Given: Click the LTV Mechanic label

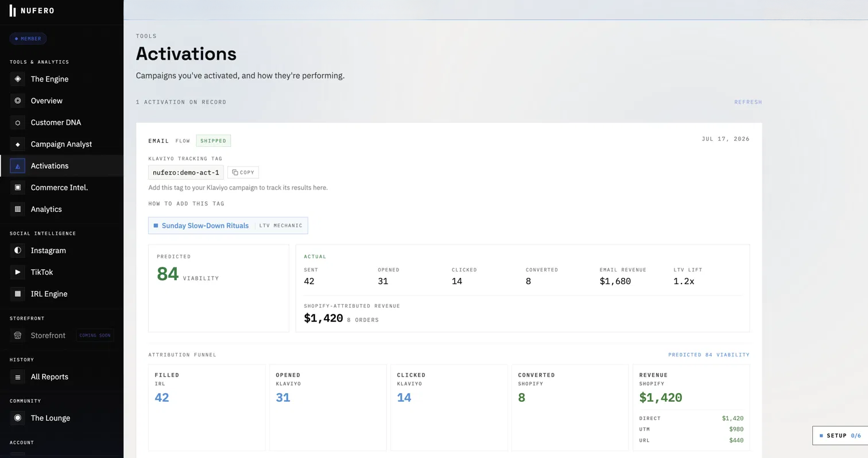Looking at the screenshot, I should click(281, 226).
